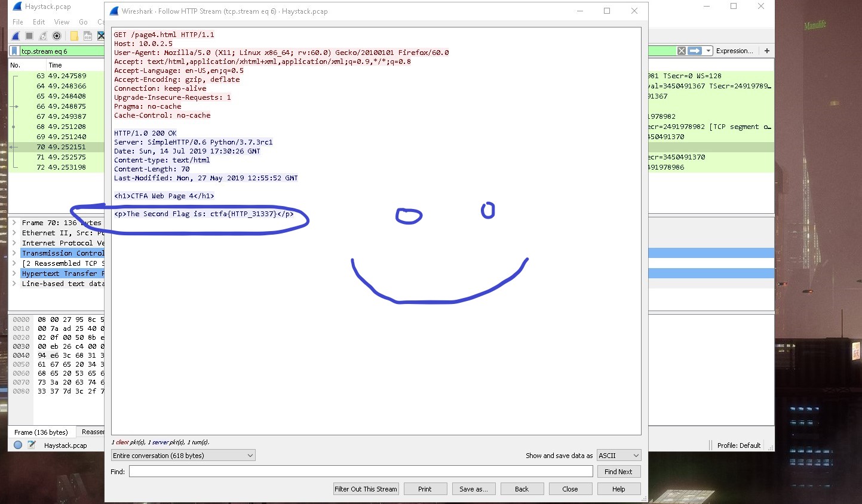Viewport: 862px width, 504px height.
Task: Select packet 66 at 49.248875
Action: coord(57,106)
